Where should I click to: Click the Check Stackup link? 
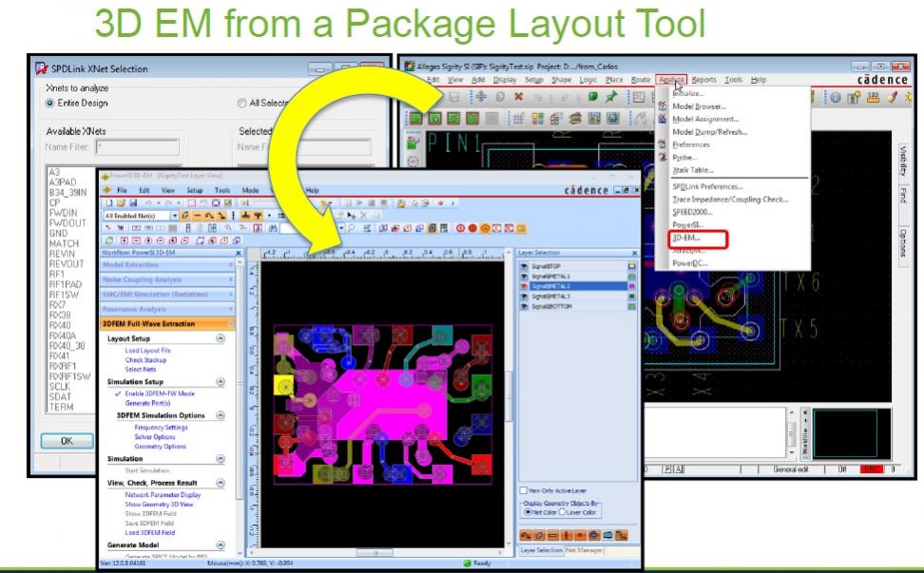pos(145,360)
